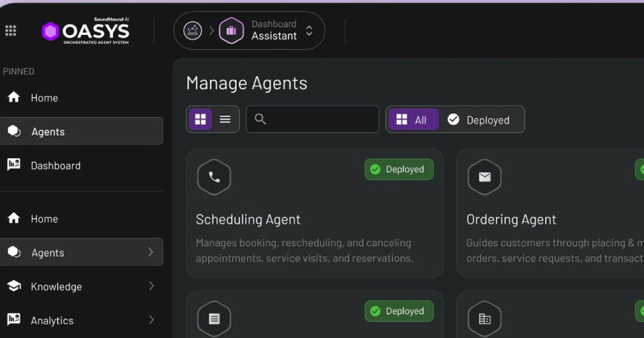Click the receipt icon on the bottom-left card
This screenshot has width=644, height=338.
coord(214,319)
